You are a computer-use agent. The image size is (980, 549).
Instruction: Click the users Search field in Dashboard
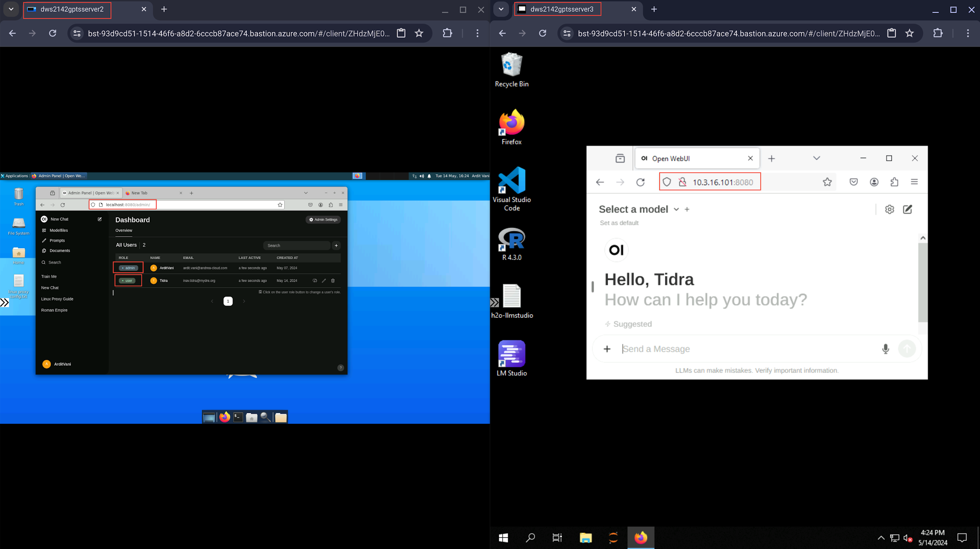[x=297, y=246]
